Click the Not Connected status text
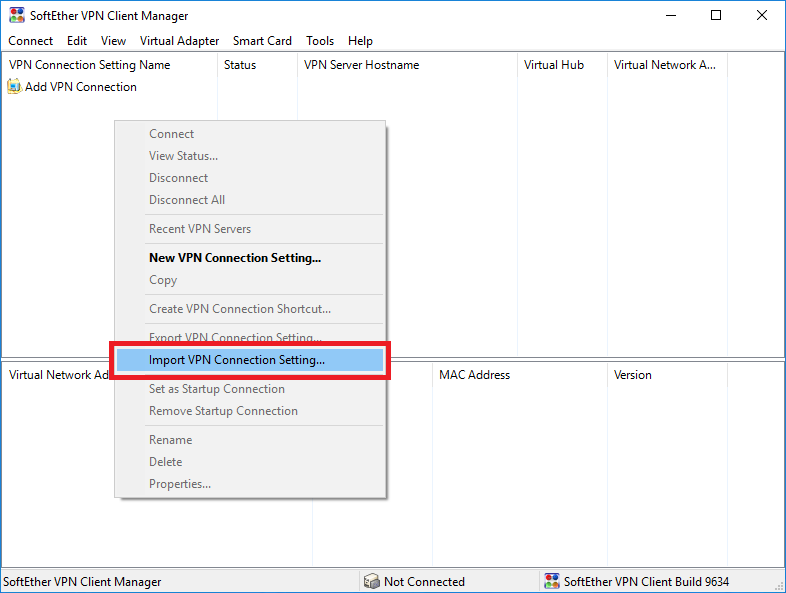Image resolution: width=786 pixels, height=593 pixels. click(425, 582)
